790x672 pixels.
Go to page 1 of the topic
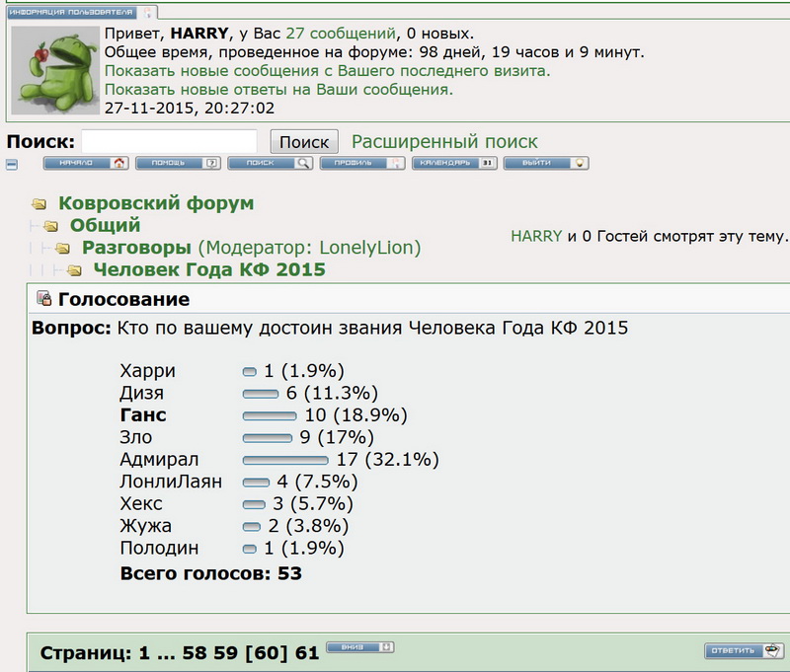click(144, 653)
